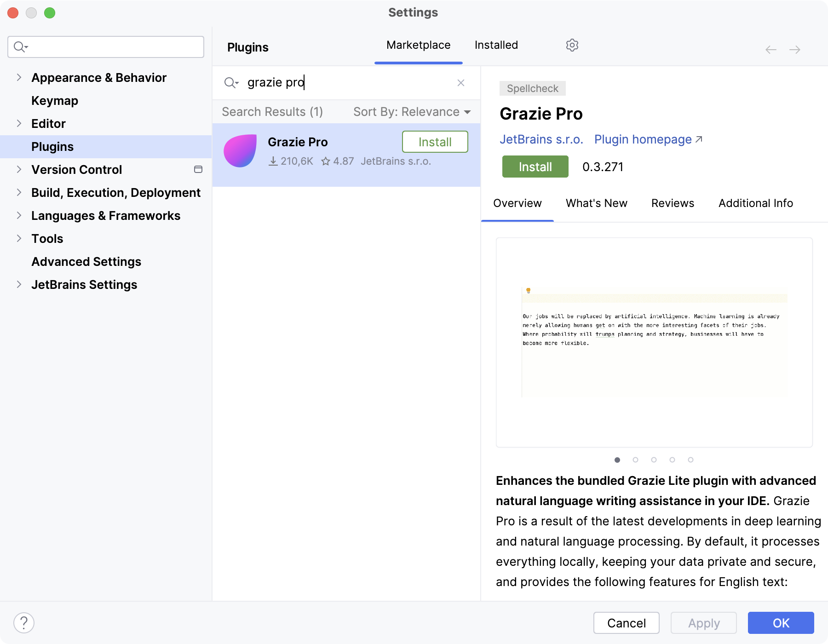Open the Plugin homepage link

648,139
